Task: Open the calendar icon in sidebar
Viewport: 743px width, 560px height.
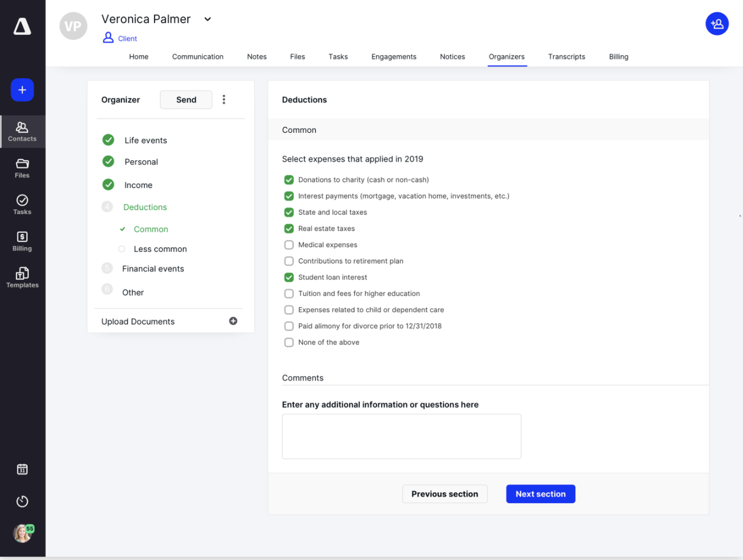Action: [x=22, y=469]
